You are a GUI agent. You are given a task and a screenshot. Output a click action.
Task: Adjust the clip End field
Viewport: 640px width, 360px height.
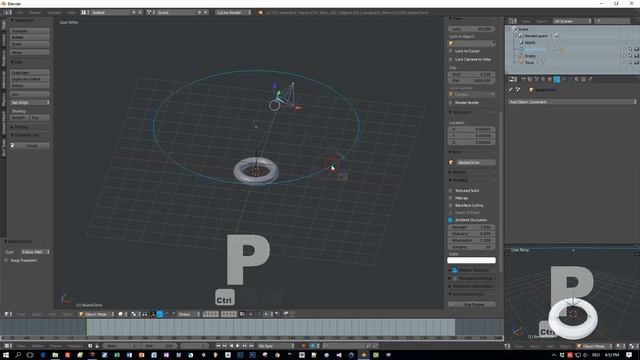tap(471, 81)
